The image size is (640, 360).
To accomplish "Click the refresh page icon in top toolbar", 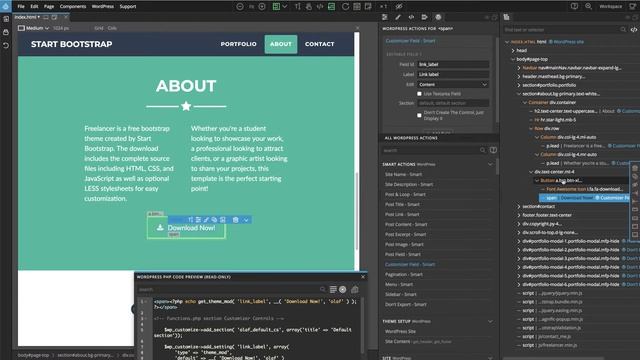I will pos(345,7).
